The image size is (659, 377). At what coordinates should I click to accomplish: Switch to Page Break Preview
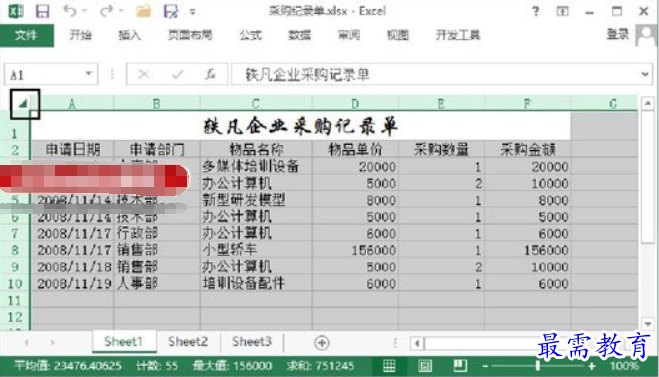coord(460,366)
